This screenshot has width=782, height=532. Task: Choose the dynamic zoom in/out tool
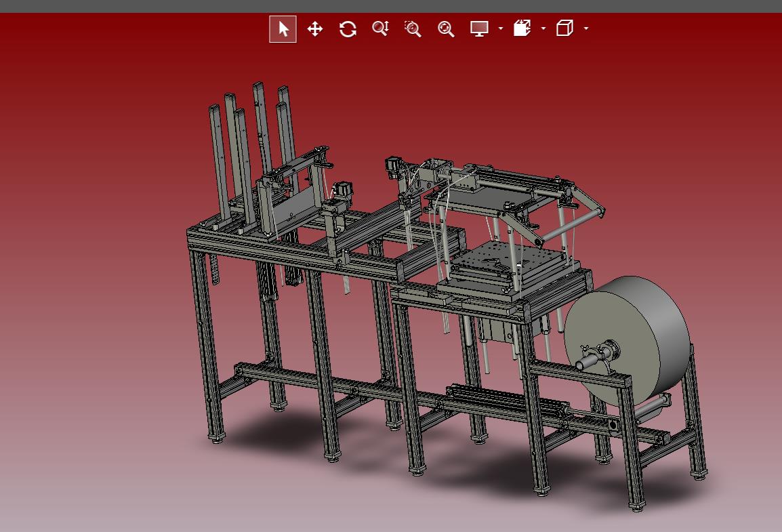click(x=381, y=28)
